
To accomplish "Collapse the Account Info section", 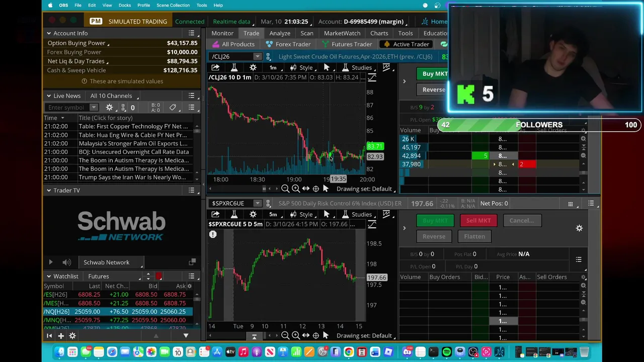I will click(49, 33).
